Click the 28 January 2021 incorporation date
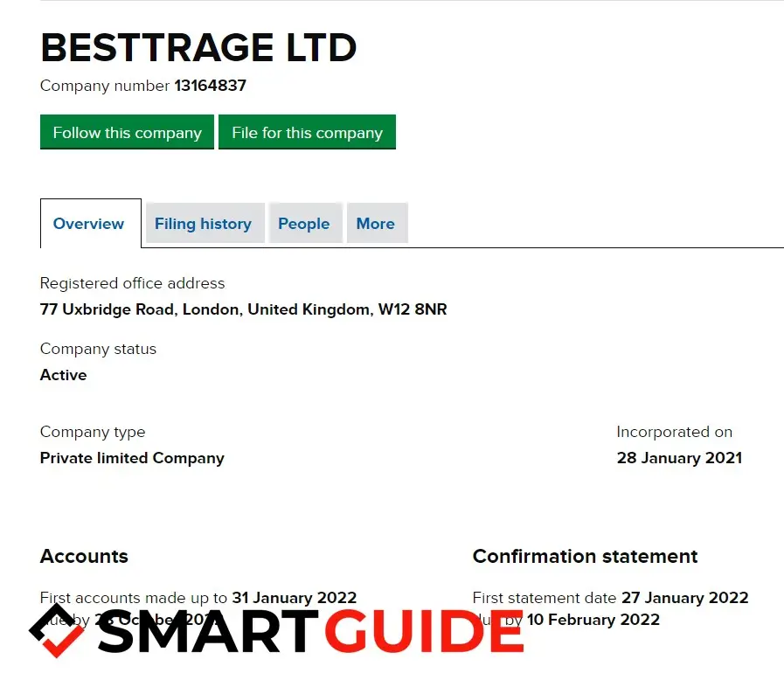This screenshot has height=687, width=784. pyautogui.click(x=679, y=458)
